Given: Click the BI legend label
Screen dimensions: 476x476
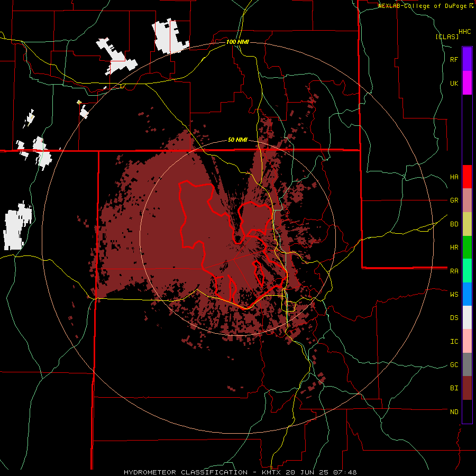Looking at the screenshot, I should coord(454,388).
